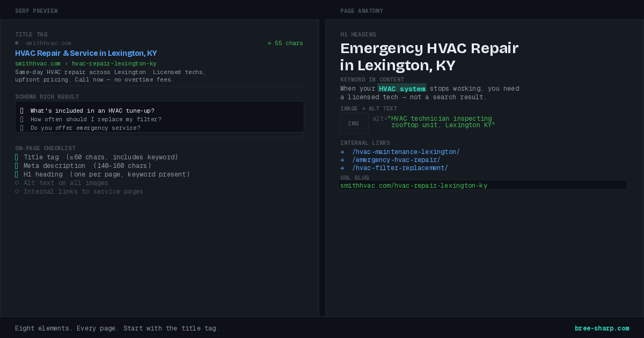The height and width of the screenshot is (338, 644).
Task: Click inside the URL slug field
Action: (x=483, y=185)
